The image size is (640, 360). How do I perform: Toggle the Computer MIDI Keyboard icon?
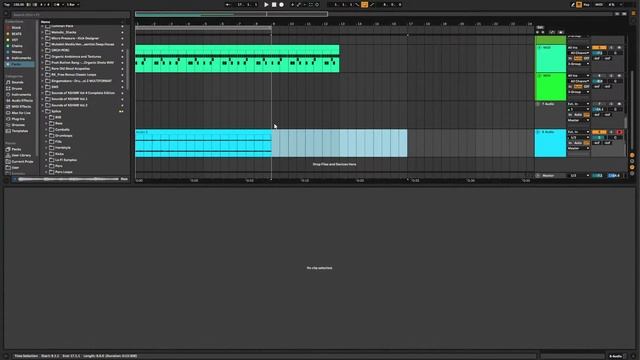[579, 4]
